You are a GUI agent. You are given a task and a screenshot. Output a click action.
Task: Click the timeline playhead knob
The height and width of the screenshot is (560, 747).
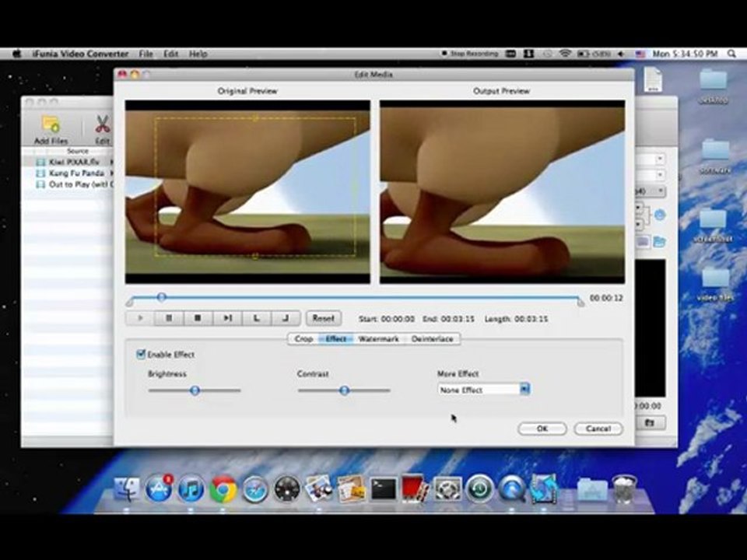pyautogui.click(x=162, y=298)
